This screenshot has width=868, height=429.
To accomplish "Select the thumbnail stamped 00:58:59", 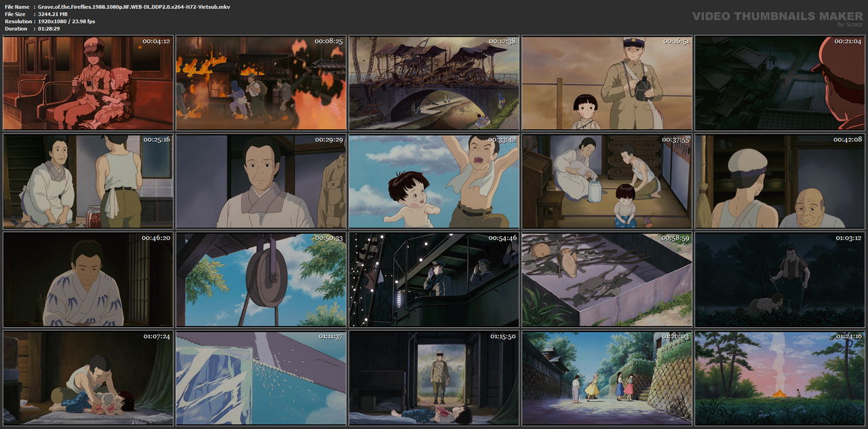I will pos(607,280).
